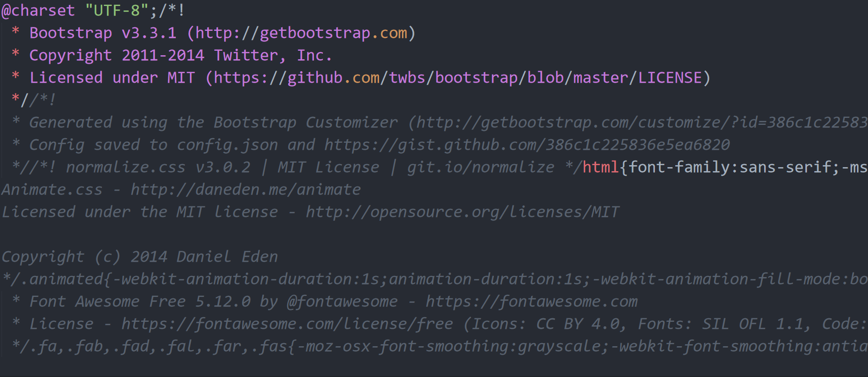Select the red html selector

pyautogui.click(x=601, y=167)
